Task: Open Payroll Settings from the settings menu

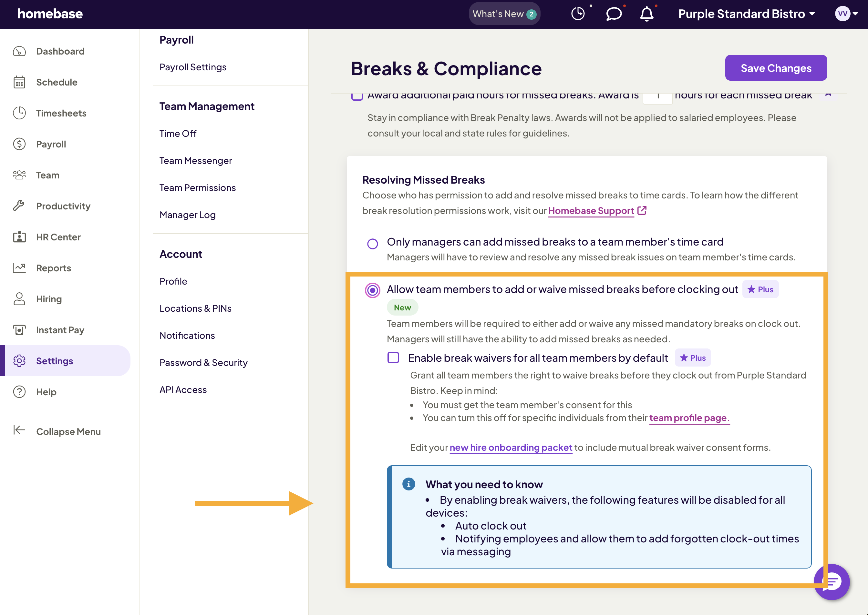Action: 193,67
